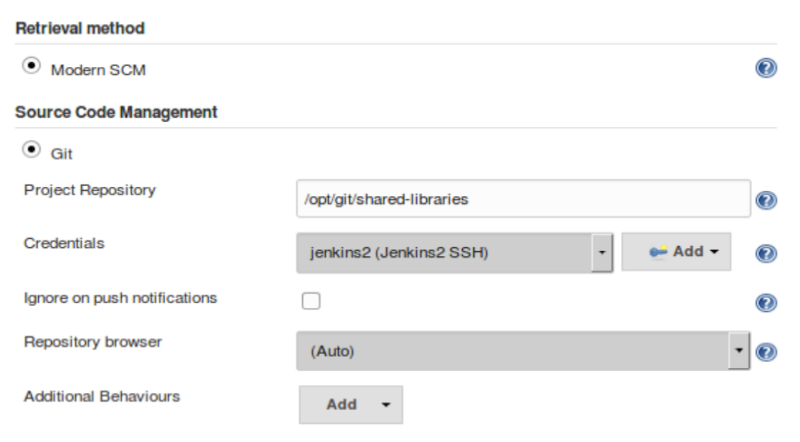Click the caret on Additional Behaviours Add

tap(386, 406)
